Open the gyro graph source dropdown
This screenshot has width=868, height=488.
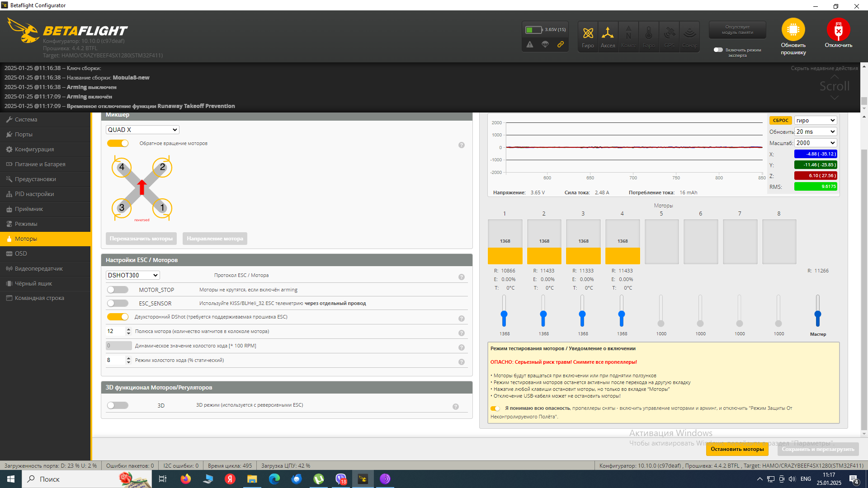[x=816, y=120]
